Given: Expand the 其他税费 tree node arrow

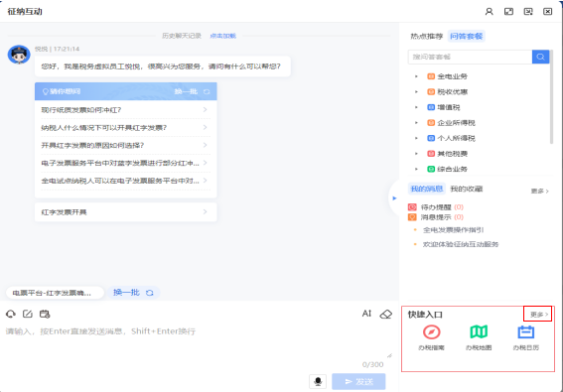Looking at the screenshot, I should pyautogui.click(x=416, y=154).
